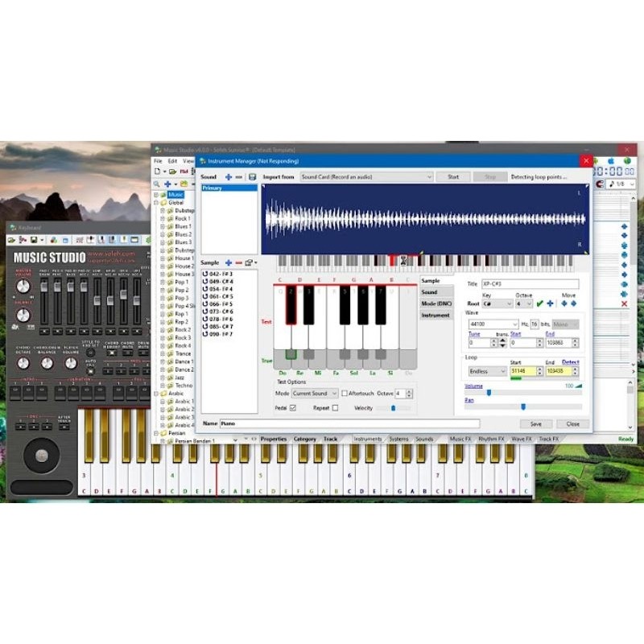Image resolution: width=644 pixels, height=644 pixels.
Task: Click the Save button
Action: 536,423
